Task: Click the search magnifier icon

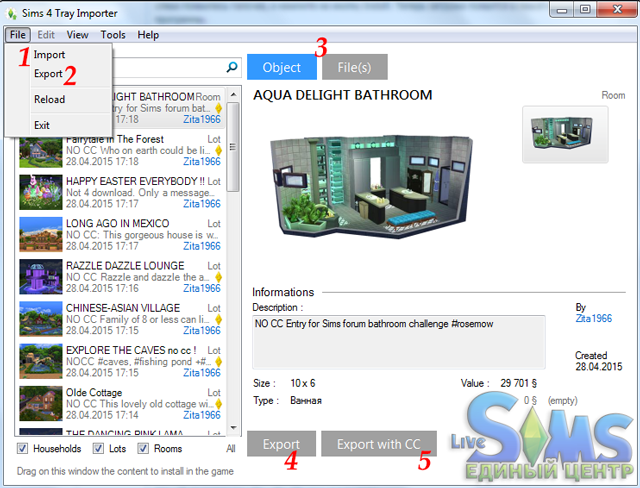Action: 232,67
